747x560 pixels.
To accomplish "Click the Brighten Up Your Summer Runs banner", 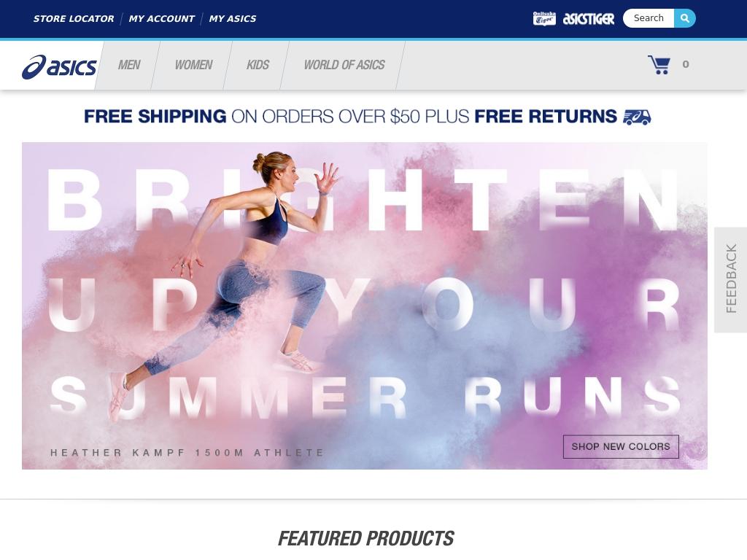I will point(365,306).
